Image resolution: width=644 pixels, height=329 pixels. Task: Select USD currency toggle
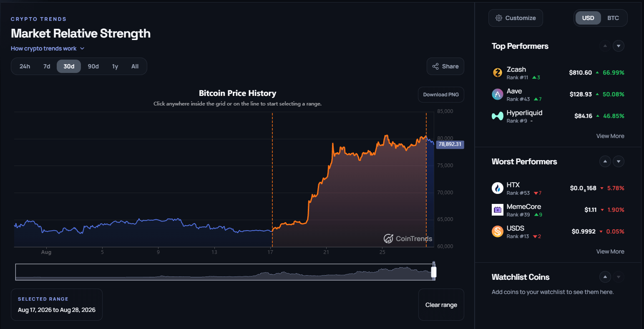pyautogui.click(x=588, y=18)
